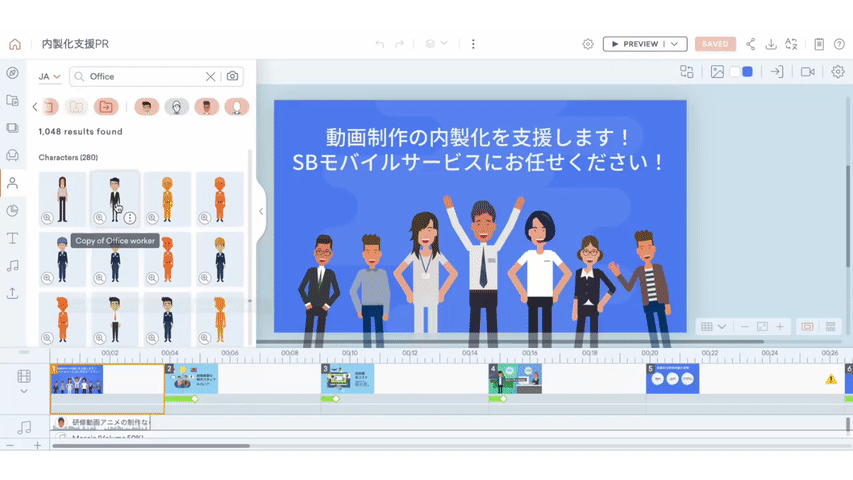
Task: Click the Home icon
Action: 15,44
